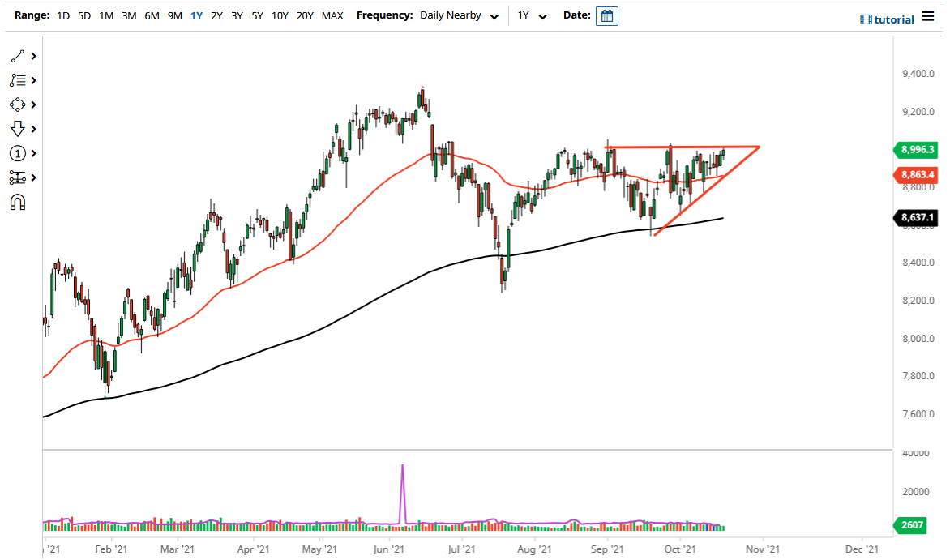Click the Oct '21 date axis label
Image resolution: width=950 pixels, height=560 pixels.
680,549
